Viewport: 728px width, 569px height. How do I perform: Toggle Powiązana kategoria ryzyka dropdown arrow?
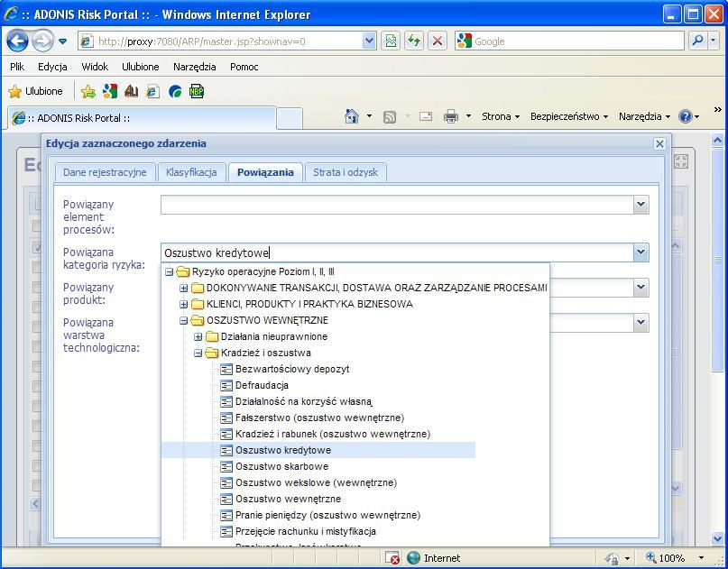[x=640, y=252]
